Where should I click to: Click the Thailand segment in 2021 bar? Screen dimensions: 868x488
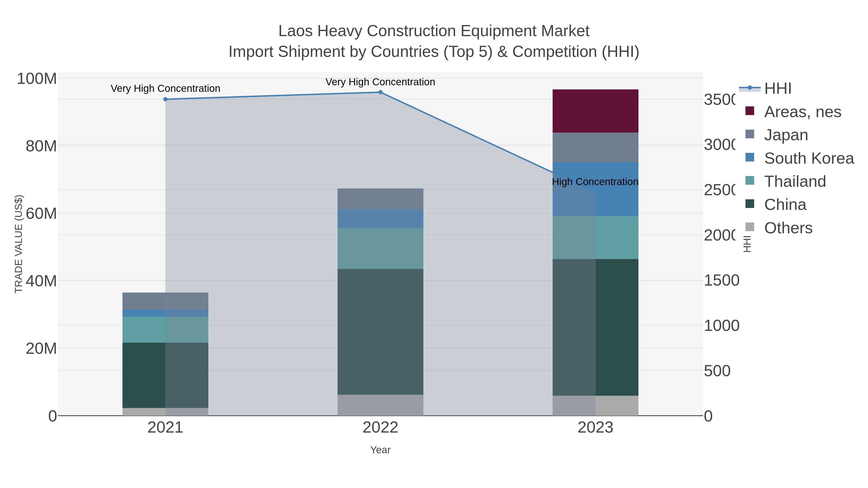point(165,330)
